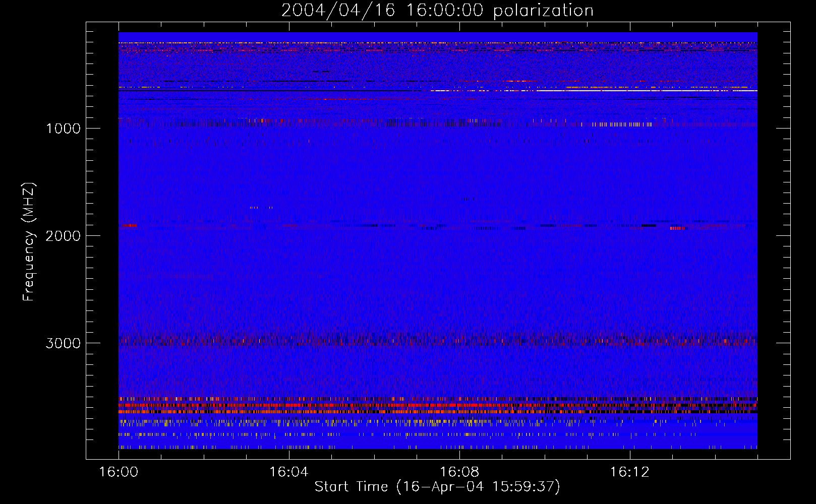Click the 16:08 time tick label

(459, 472)
